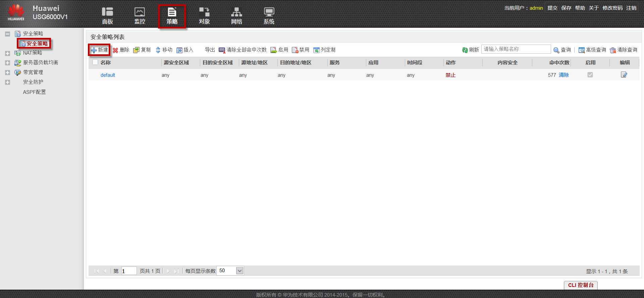Click the 禁止 action of default policy

(x=450, y=75)
